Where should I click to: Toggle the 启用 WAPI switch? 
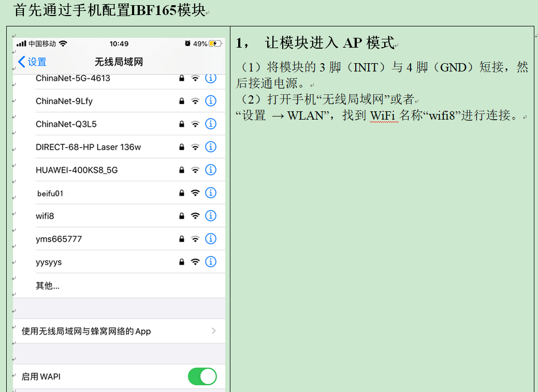pyautogui.click(x=202, y=376)
